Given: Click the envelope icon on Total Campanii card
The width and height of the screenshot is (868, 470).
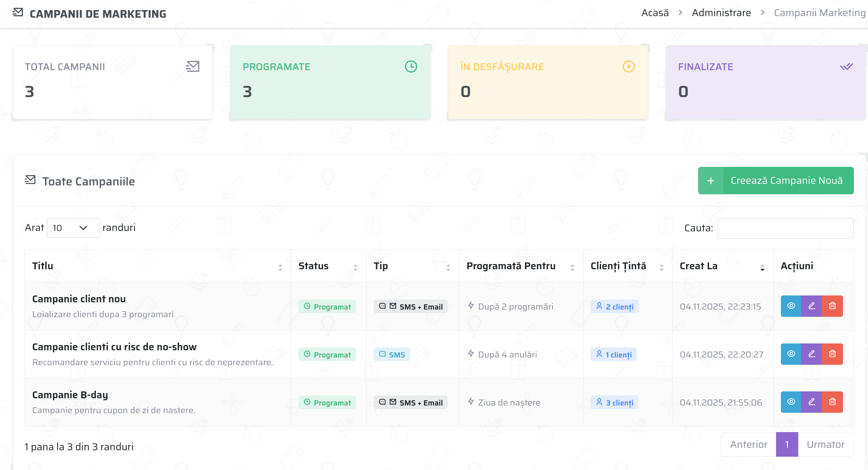Looking at the screenshot, I should [x=193, y=67].
